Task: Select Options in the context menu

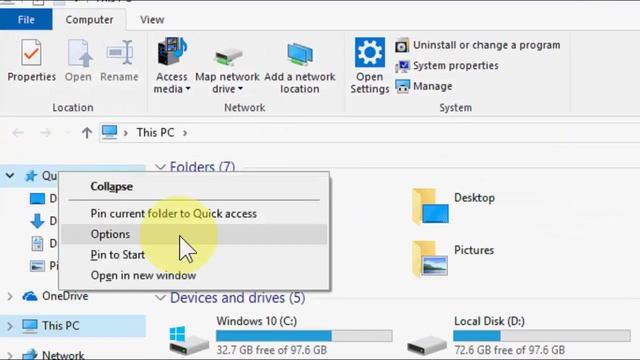Action: (x=194, y=234)
